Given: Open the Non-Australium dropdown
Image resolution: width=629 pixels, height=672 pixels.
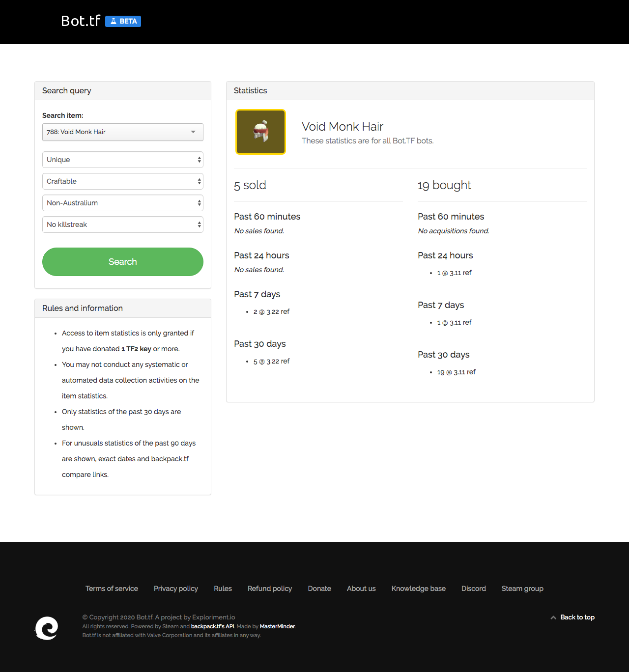Looking at the screenshot, I should [x=123, y=203].
